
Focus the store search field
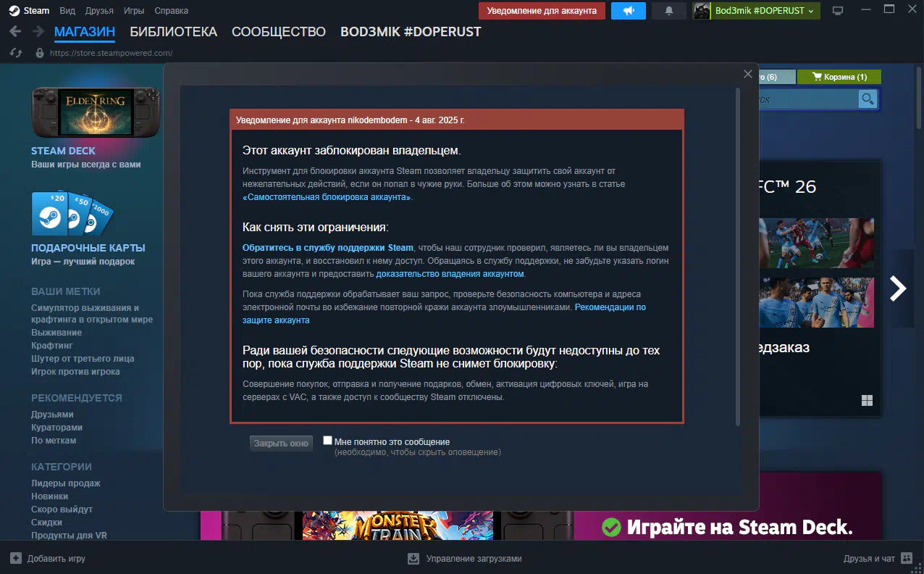coord(807,99)
